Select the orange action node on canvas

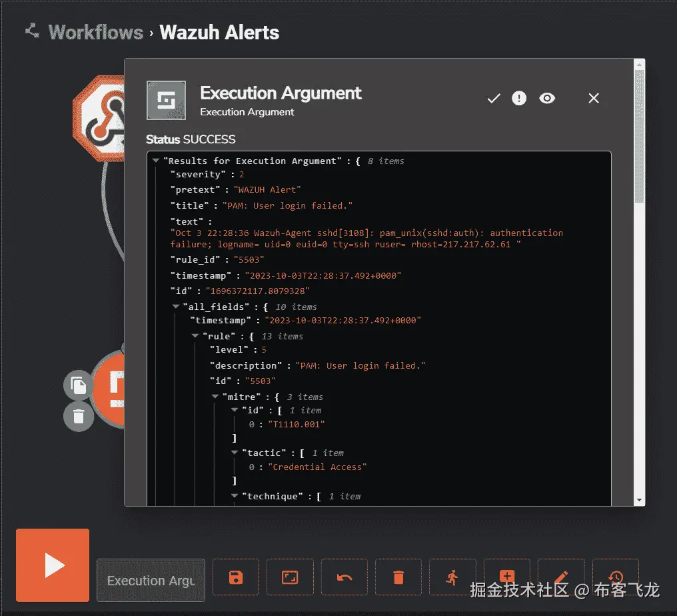(x=110, y=389)
